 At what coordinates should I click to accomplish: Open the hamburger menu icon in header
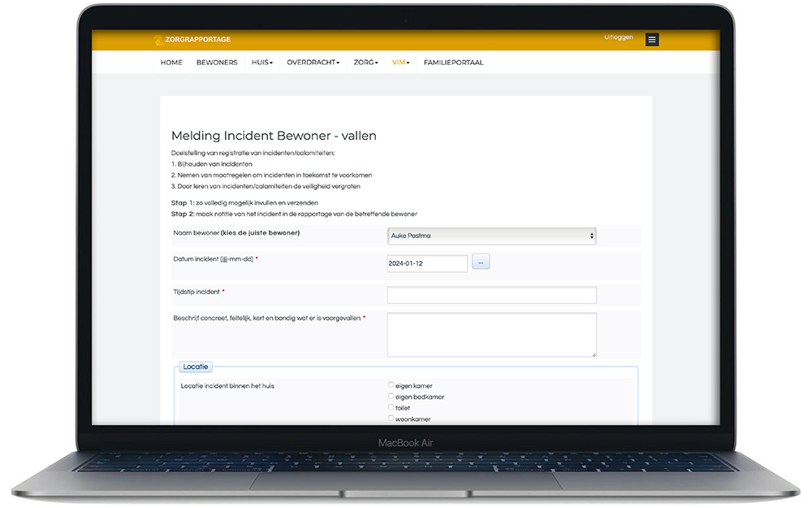click(652, 39)
